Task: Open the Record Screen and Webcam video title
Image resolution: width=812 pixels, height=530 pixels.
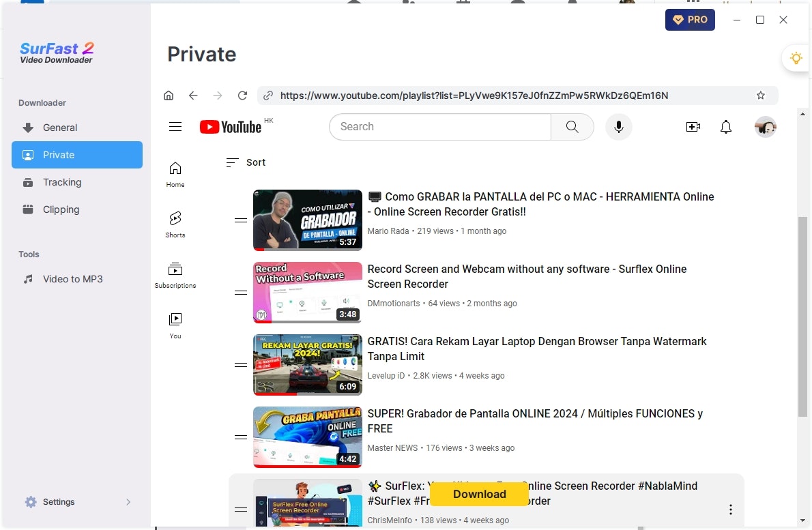Action: [527, 276]
